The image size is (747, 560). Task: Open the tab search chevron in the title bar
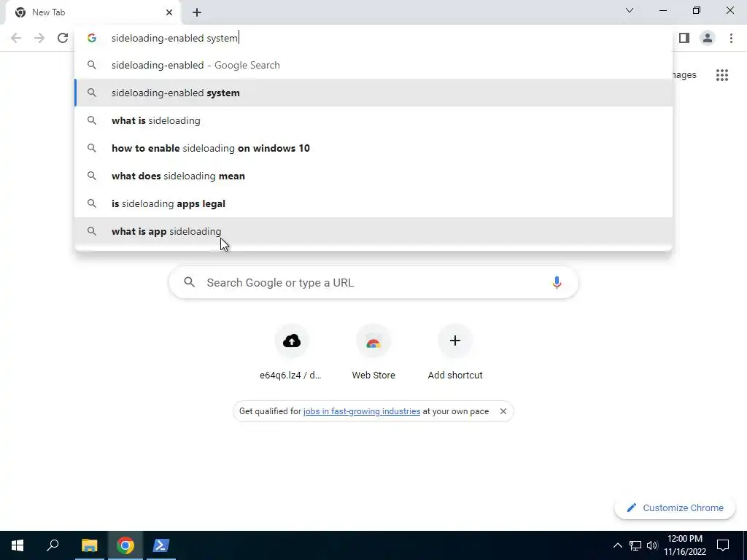pos(630,10)
